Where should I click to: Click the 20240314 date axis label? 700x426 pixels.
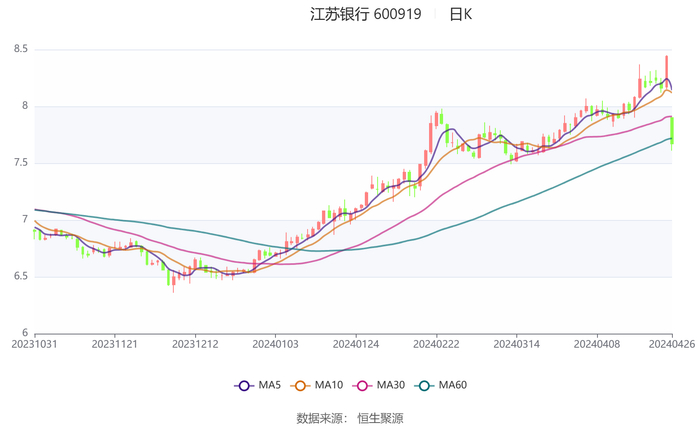click(517, 344)
